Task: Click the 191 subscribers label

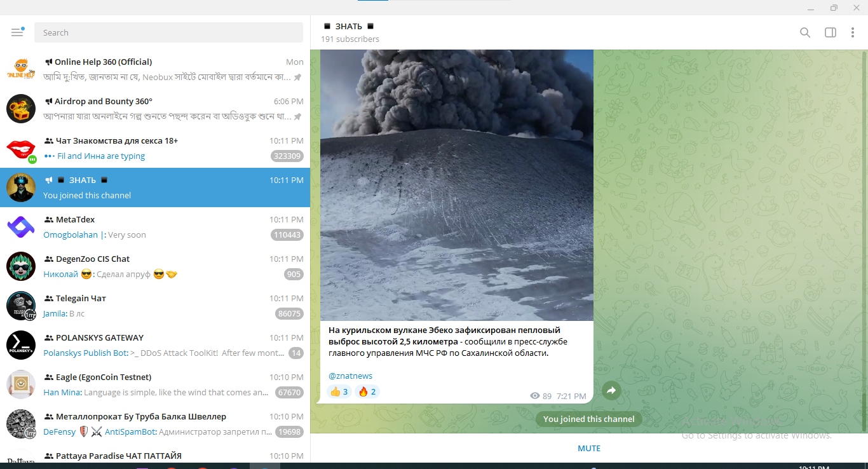Action: pos(350,39)
